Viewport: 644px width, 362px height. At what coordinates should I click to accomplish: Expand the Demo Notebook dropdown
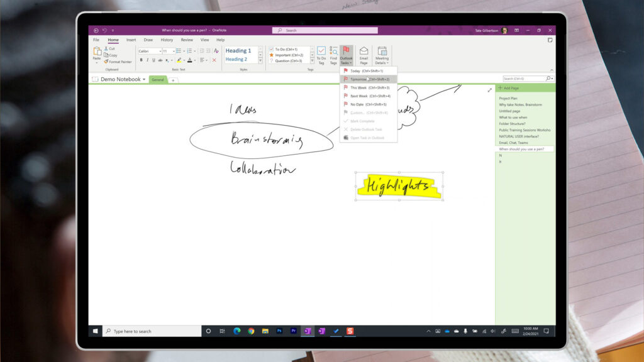pyautogui.click(x=144, y=80)
